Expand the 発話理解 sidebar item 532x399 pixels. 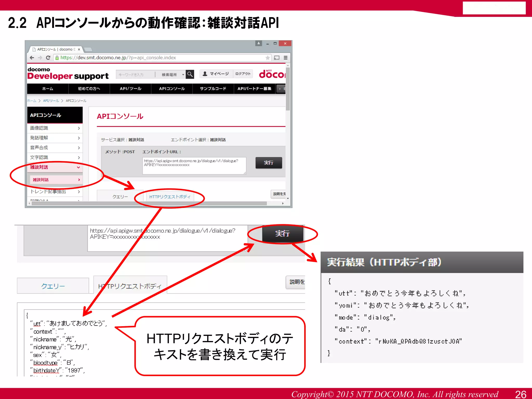coord(55,138)
